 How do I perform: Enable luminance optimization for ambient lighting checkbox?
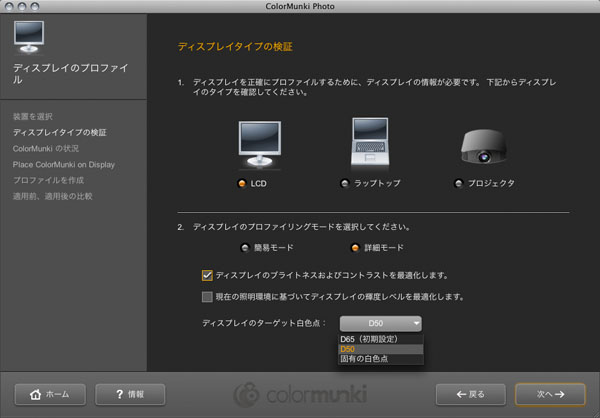tap(208, 297)
